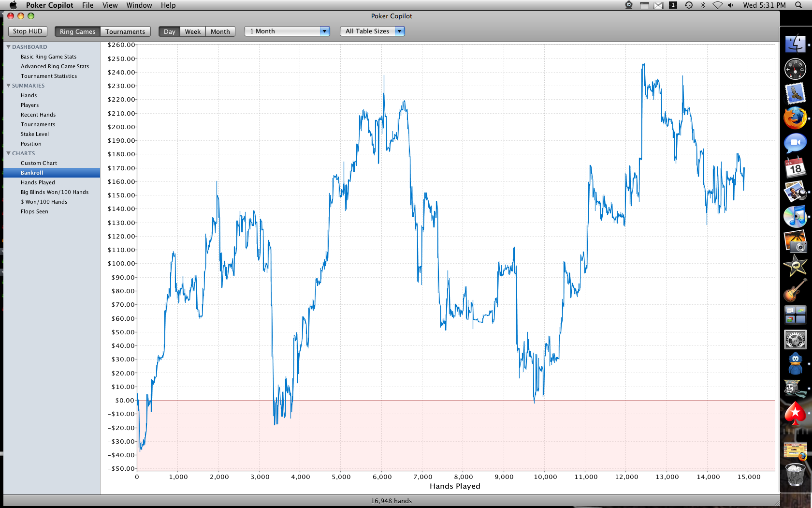This screenshot has height=508, width=812.
Task: Launch iTunes from the Dock
Action: point(795,216)
